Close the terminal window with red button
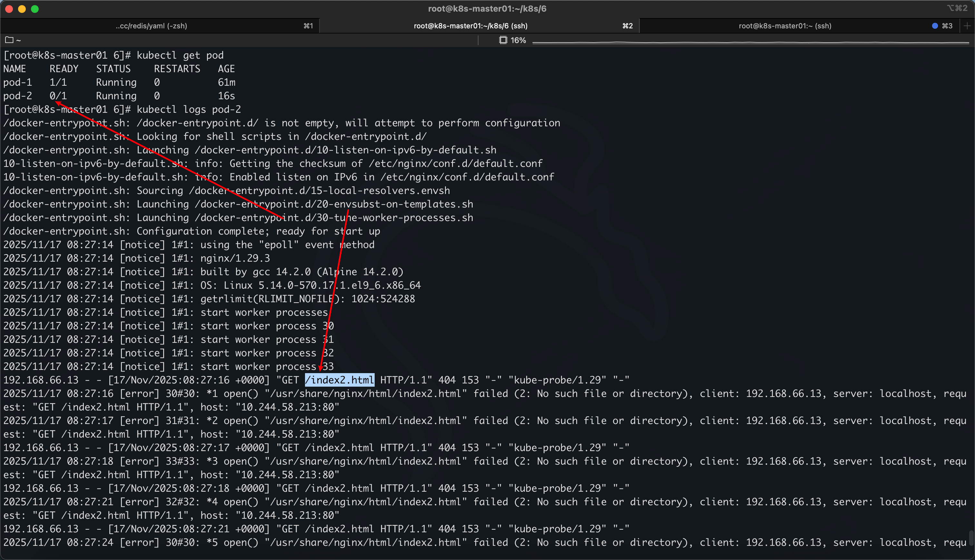The width and height of the screenshot is (975, 560). click(x=9, y=9)
